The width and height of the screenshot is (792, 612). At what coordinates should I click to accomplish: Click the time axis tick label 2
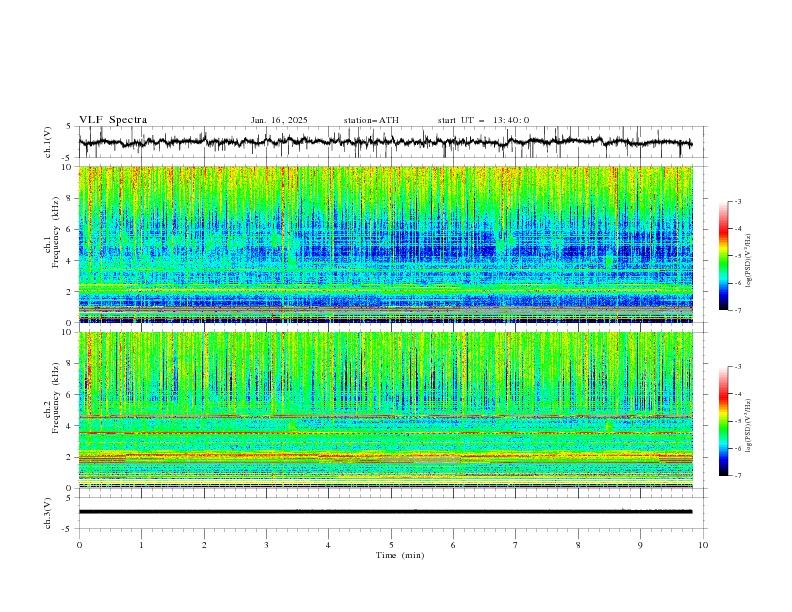click(204, 545)
